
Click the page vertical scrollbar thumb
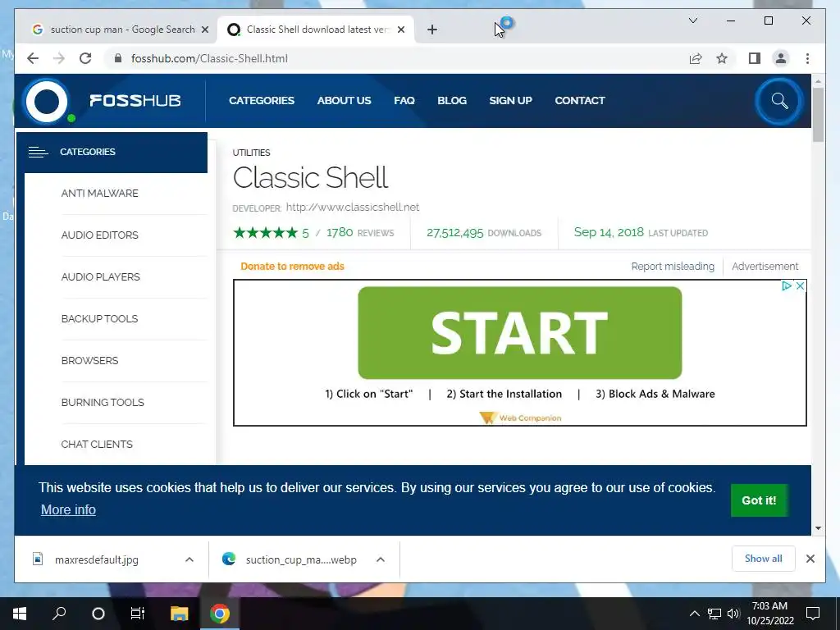pos(818,115)
